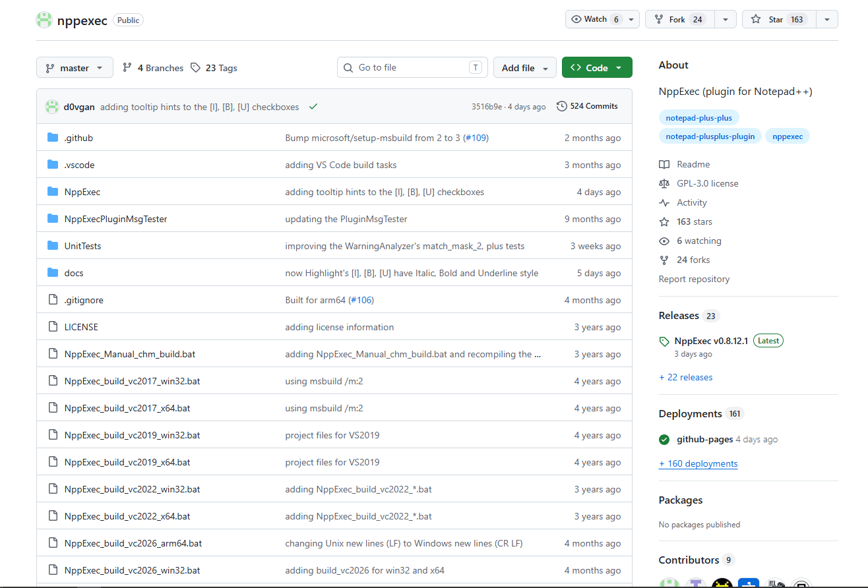Open the Watch notifications dropdown

coord(602,19)
